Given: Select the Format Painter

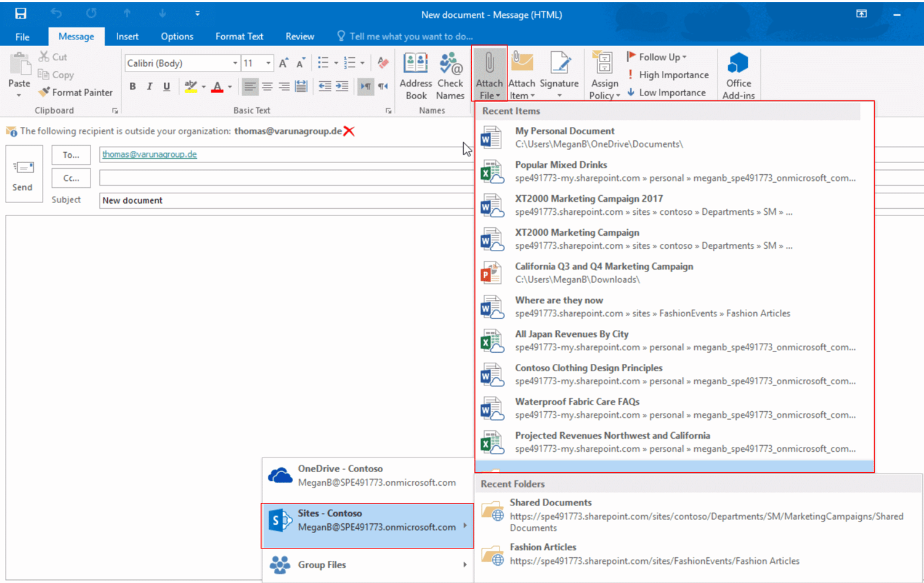Looking at the screenshot, I should pos(75,92).
